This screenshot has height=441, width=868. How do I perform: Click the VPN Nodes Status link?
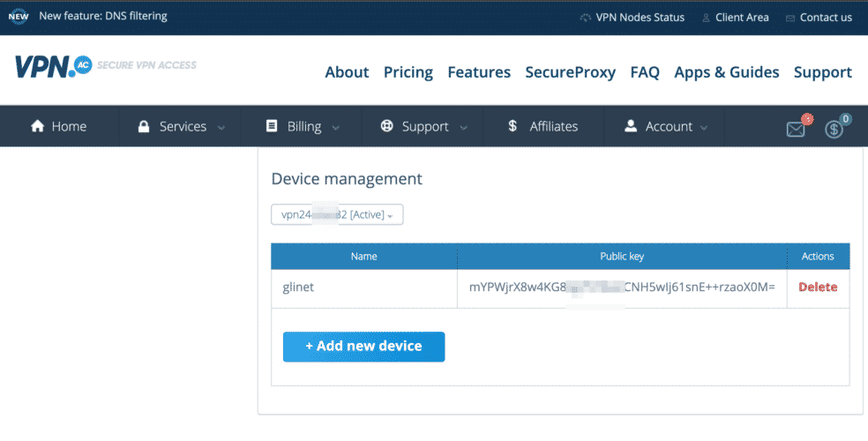(640, 18)
